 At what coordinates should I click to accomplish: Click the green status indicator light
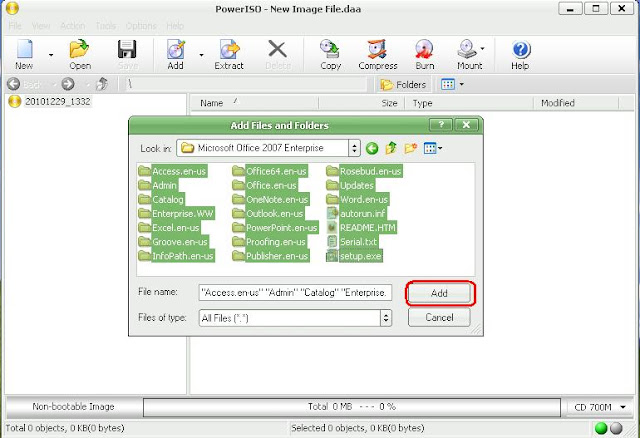(x=601, y=428)
